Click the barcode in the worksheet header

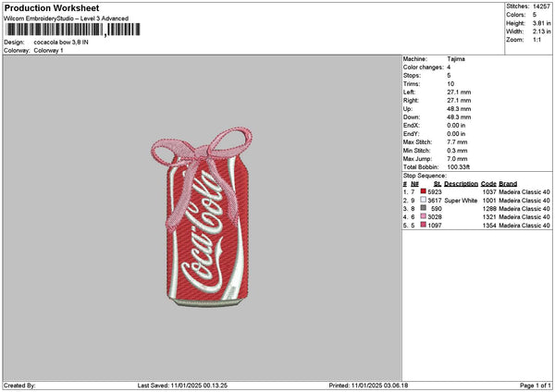72,30
